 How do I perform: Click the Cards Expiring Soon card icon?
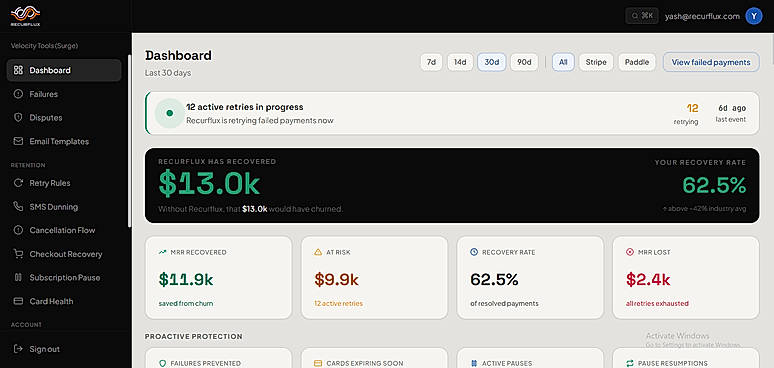click(318, 363)
